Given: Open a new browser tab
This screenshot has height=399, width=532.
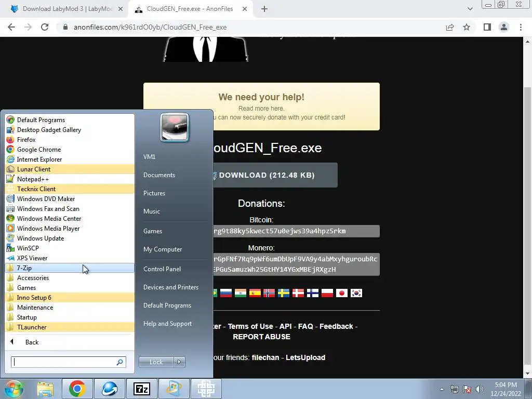Looking at the screenshot, I should pos(264,9).
